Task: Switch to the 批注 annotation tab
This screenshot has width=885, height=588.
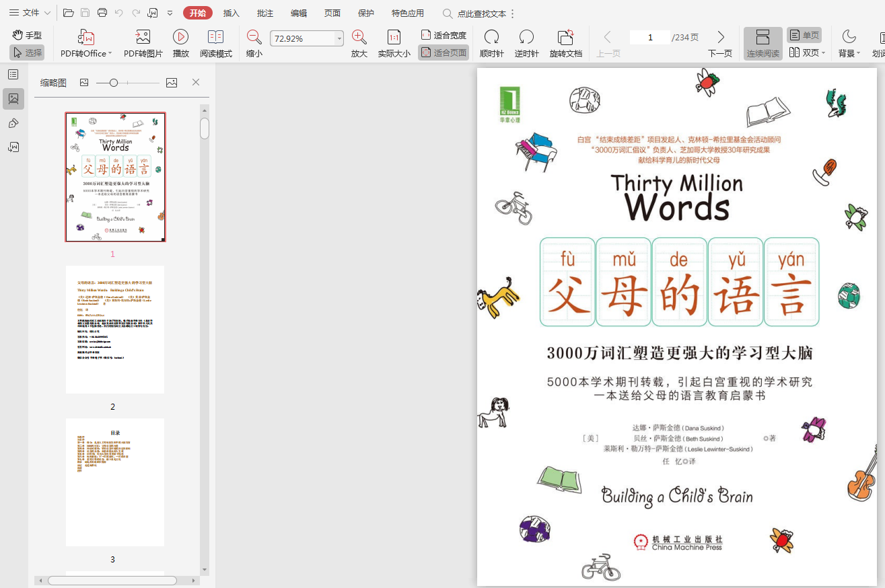Action: [265, 13]
